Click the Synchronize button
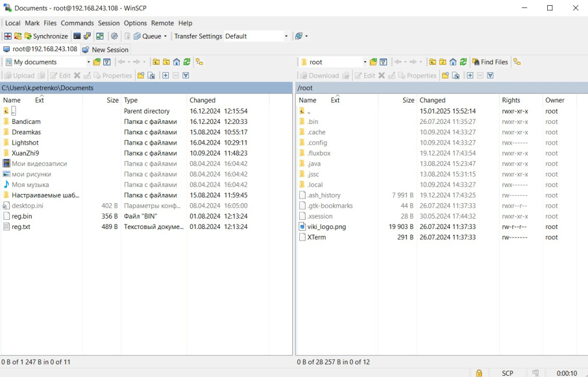Viewport: 588px width, 377px height. [x=46, y=36]
